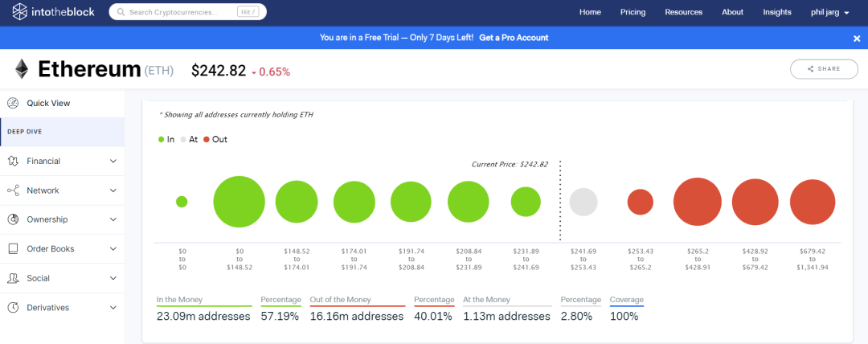Expand the Ownership section chevron
Viewport: 868px width, 344px height.
[113, 219]
